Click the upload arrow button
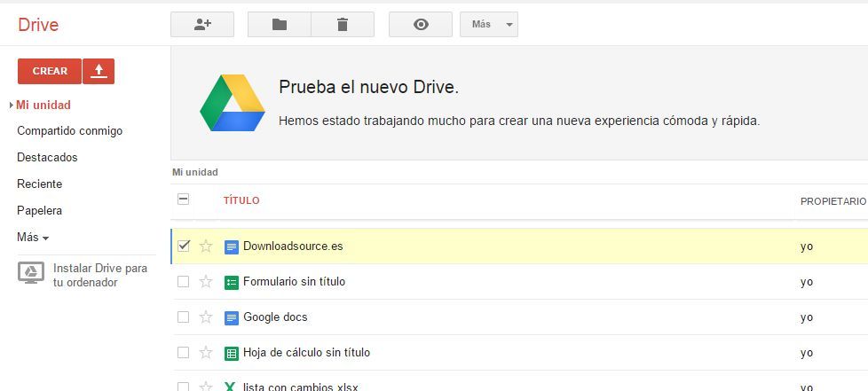This screenshot has width=868, height=391. (99, 71)
